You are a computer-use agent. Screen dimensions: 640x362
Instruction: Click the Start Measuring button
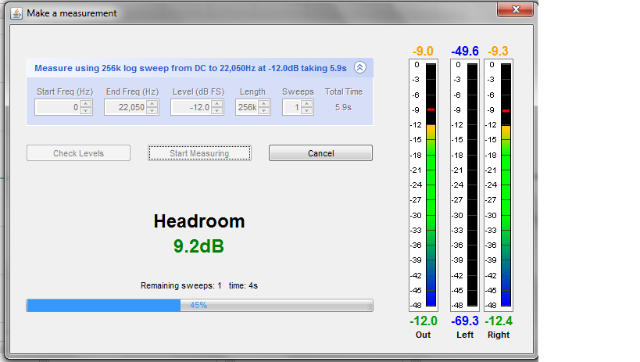[199, 153]
